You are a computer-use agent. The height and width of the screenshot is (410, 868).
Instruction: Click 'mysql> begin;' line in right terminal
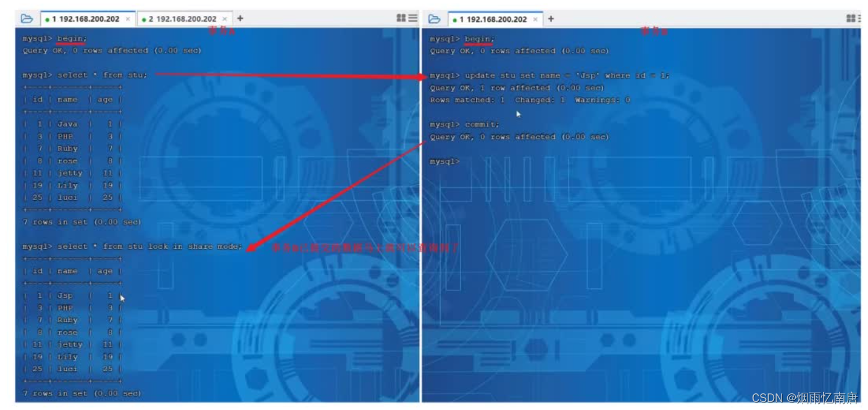pos(462,39)
